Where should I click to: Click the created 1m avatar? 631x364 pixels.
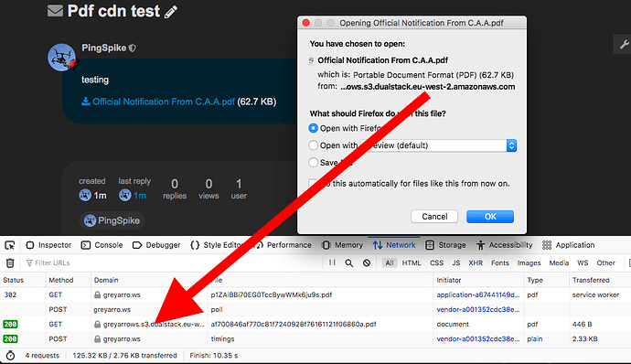85,196
